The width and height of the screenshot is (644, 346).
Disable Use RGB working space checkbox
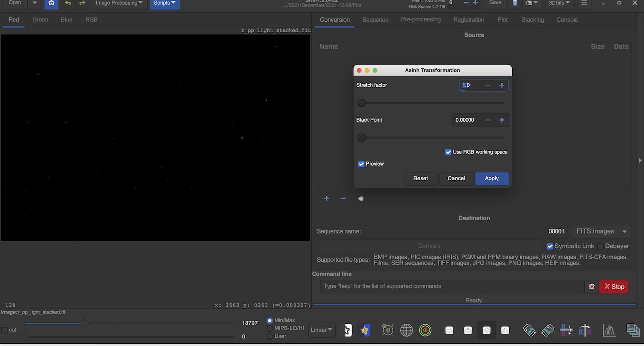click(x=448, y=152)
